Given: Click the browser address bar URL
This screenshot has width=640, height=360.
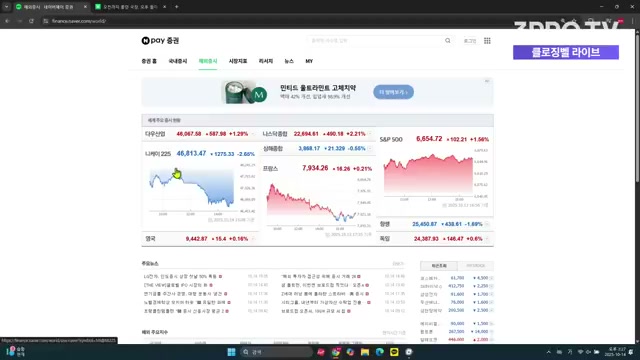Looking at the screenshot, I should 79,21.
